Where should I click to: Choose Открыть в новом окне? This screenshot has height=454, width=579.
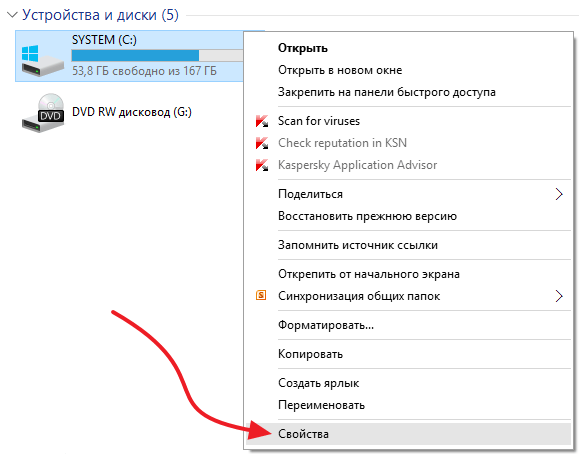coord(408,70)
